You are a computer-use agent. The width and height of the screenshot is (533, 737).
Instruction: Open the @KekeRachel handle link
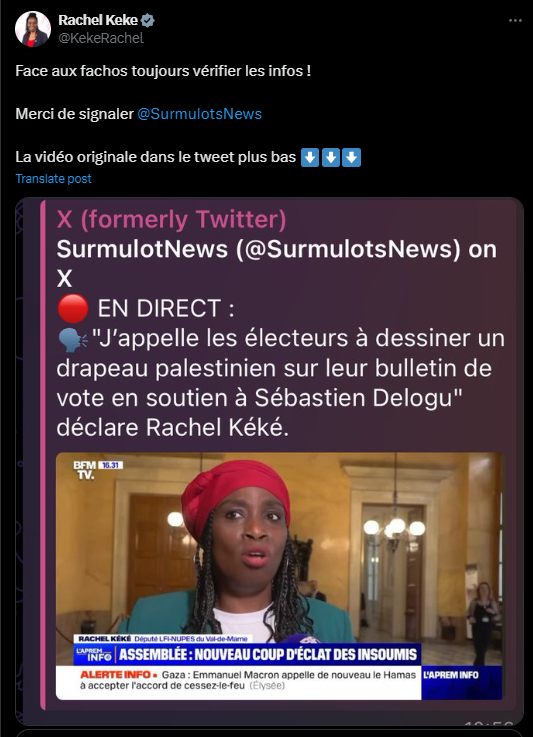coord(101,38)
